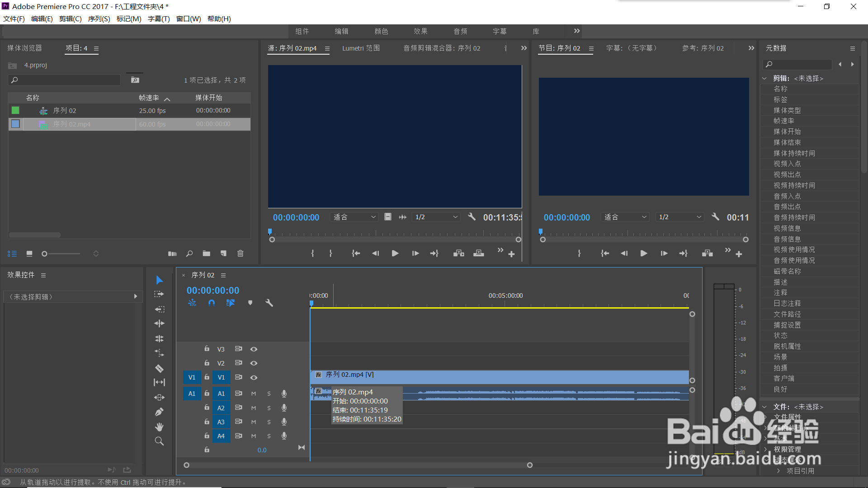
Task: Open the 文件(F) menu
Action: pyautogui.click(x=14, y=19)
